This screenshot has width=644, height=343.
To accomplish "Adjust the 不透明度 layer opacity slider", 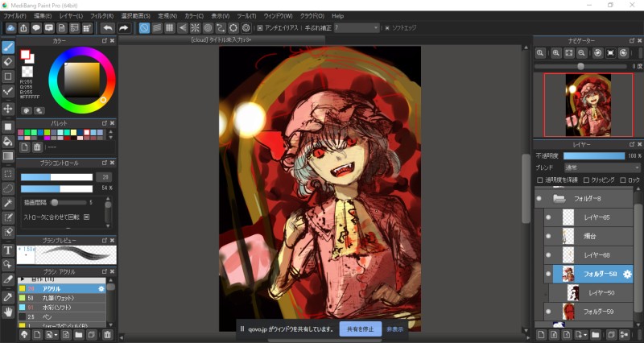I will point(594,156).
